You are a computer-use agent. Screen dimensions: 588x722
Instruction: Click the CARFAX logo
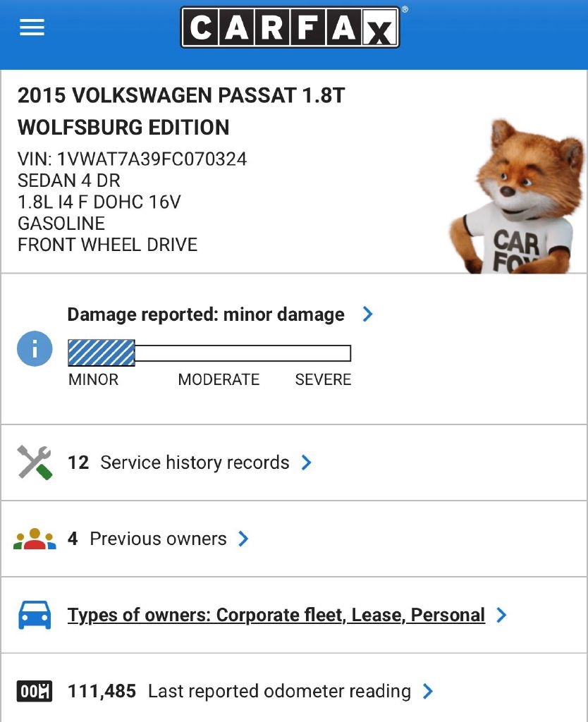290,27
